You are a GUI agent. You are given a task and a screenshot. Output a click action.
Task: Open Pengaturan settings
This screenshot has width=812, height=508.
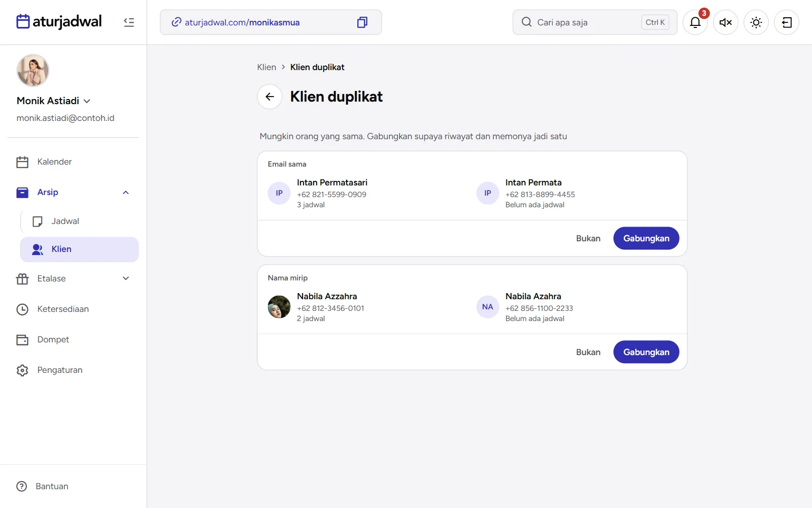click(x=74, y=370)
